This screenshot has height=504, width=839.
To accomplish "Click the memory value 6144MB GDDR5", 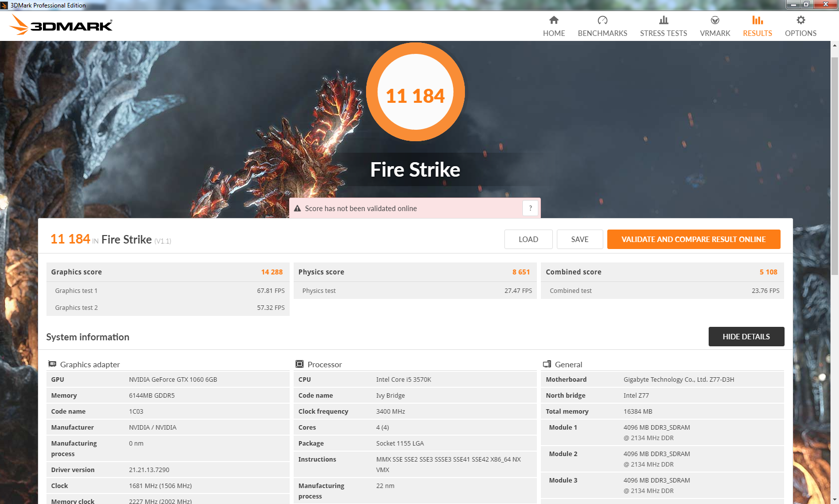I will [x=152, y=395].
